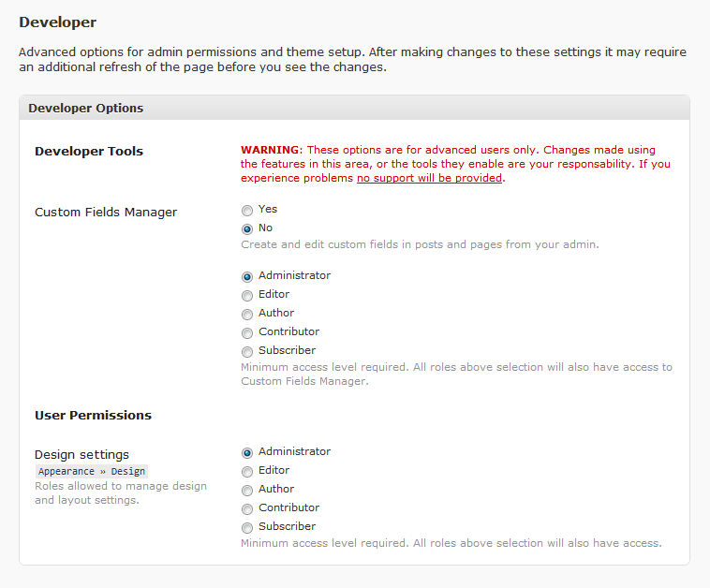710x588 pixels.
Task: Select Administrator role for Design settings
Action: point(247,453)
